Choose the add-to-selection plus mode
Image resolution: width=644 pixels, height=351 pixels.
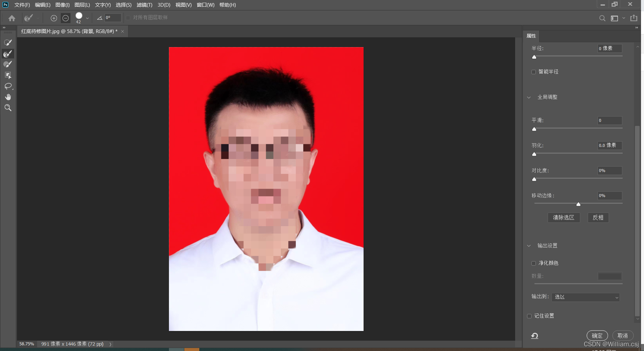click(54, 18)
